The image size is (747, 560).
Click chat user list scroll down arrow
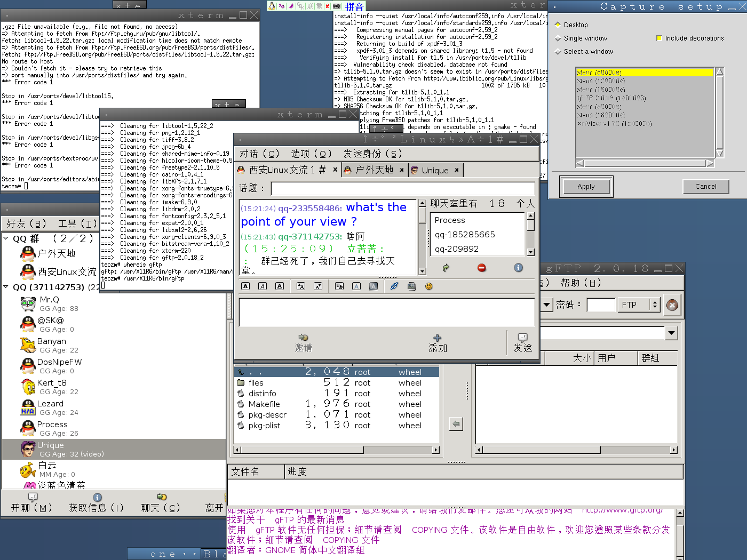530,252
